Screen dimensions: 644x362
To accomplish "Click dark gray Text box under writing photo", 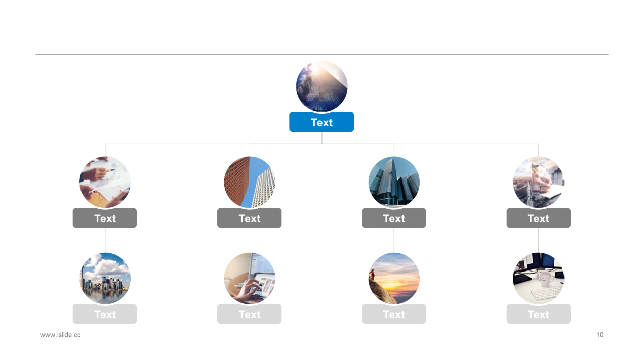I will coord(538,218).
